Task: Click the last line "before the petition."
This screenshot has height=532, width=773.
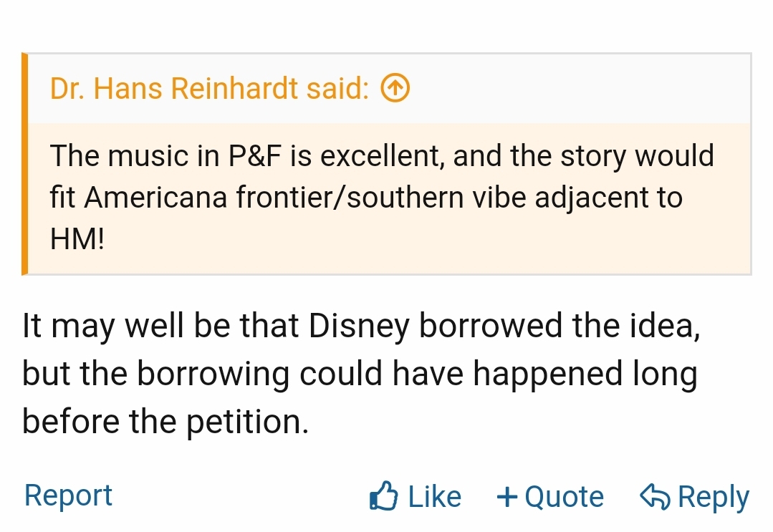Action: [165, 421]
